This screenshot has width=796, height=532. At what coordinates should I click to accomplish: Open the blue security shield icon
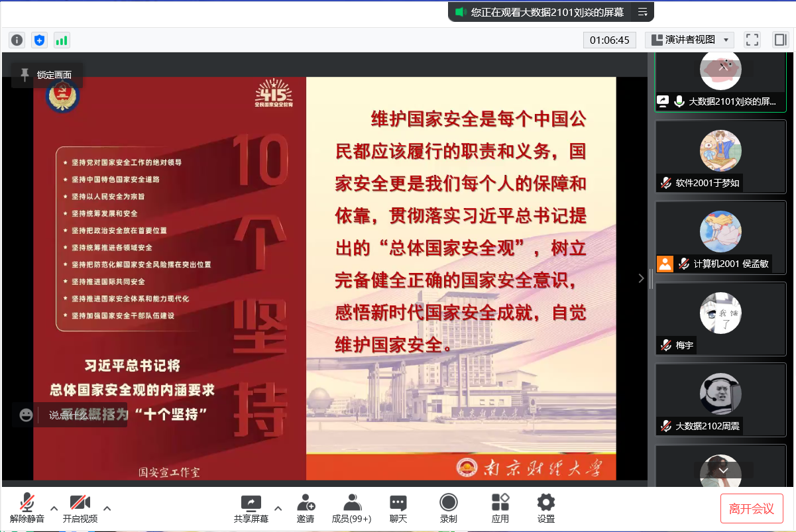point(40,40)
